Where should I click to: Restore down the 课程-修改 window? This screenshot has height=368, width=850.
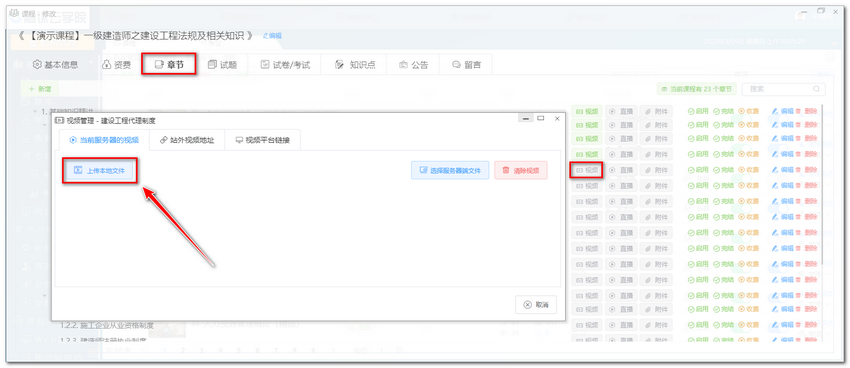point(821,11)
